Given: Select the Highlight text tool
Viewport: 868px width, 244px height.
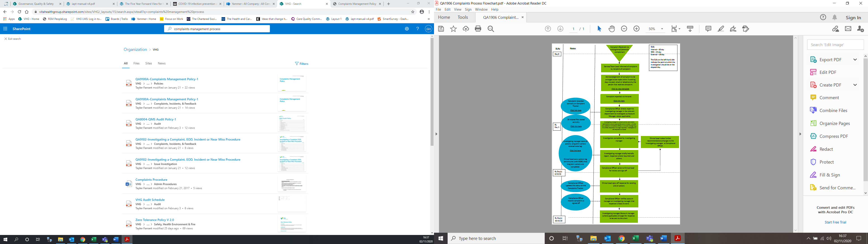Looking at the screenshot, I should click(721, 29).
